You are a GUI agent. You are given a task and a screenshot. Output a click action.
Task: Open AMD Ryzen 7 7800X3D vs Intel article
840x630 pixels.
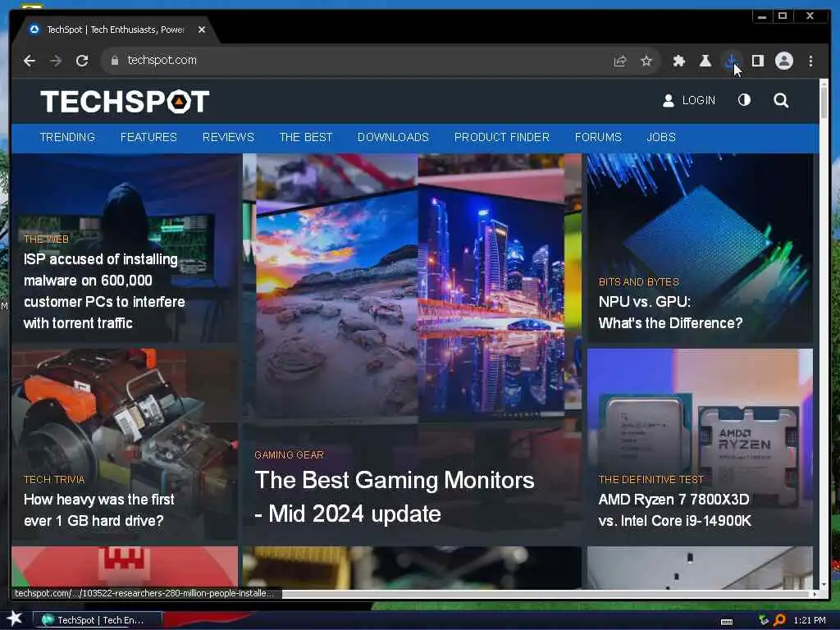[x=675, y=510]
